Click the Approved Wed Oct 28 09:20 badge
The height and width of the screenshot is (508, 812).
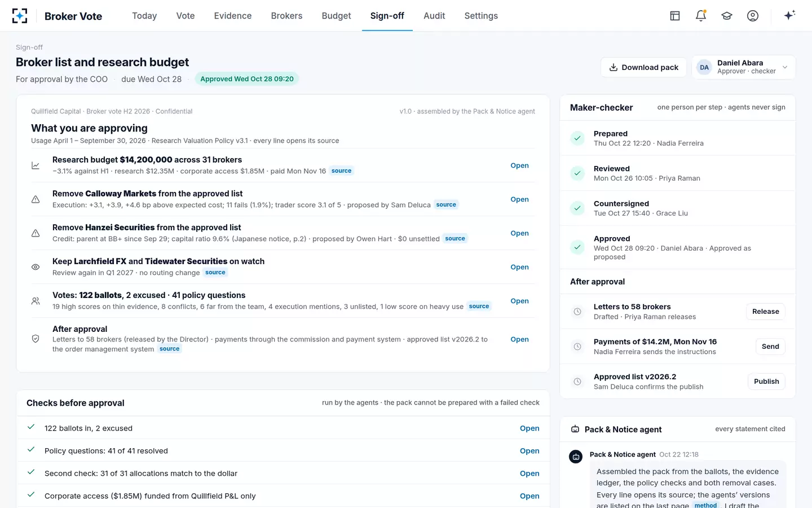(247, 79)
